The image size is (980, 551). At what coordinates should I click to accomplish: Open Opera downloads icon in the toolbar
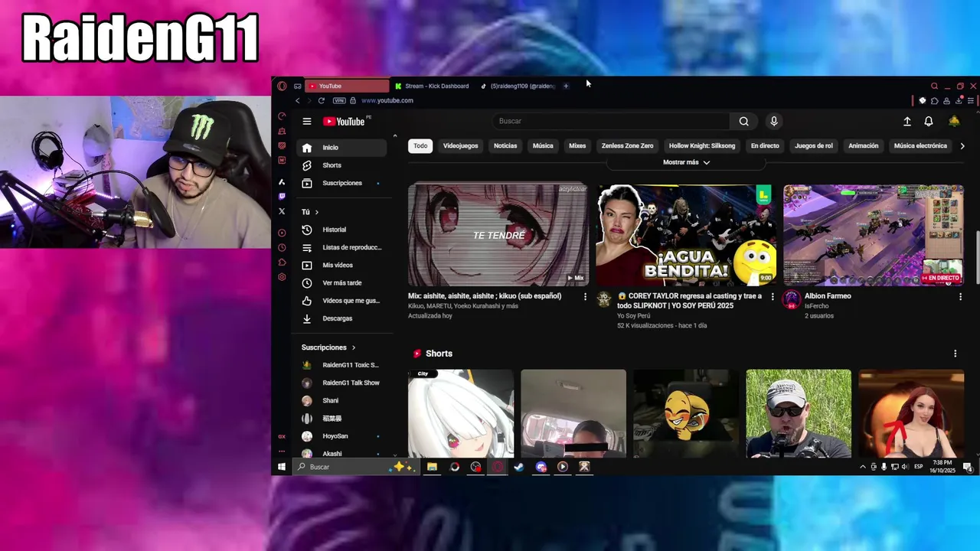pos(959,100)
